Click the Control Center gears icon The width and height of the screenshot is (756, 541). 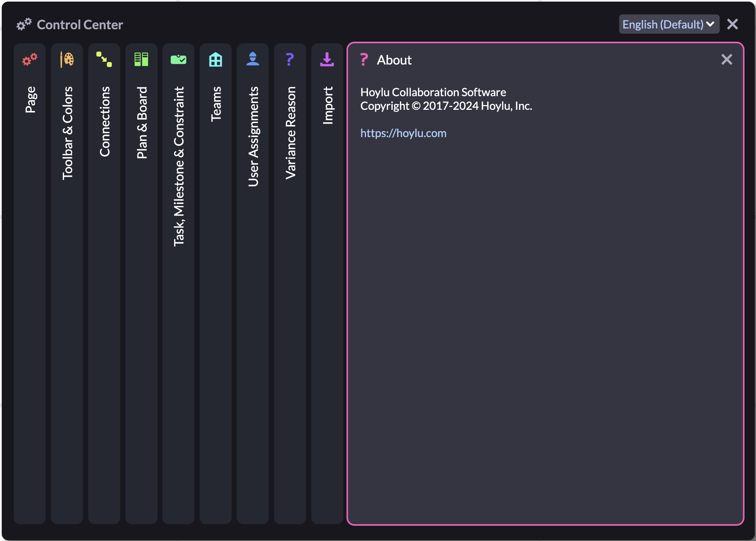tap(24, 24)
